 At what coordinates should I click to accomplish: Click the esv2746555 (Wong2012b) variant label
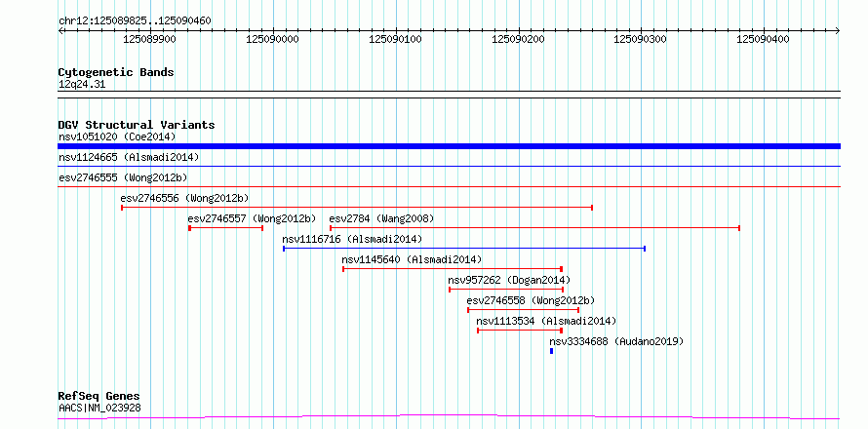coord(123,177)
